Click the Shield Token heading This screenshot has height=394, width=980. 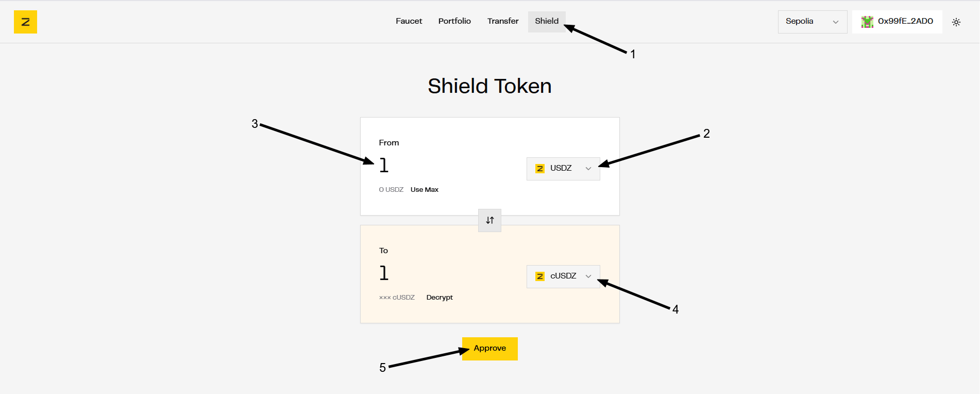pyautogui.click(x=489, y=86)
